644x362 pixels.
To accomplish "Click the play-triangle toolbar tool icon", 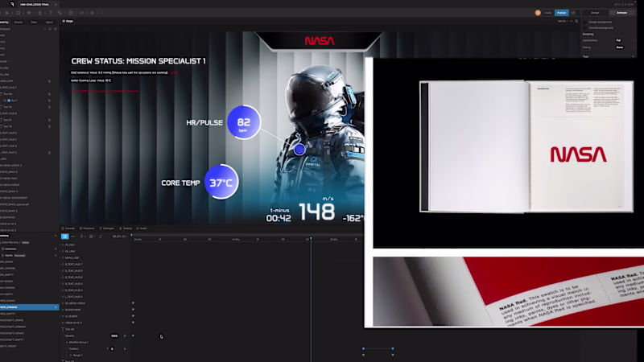I will click(x=93, y=13).
